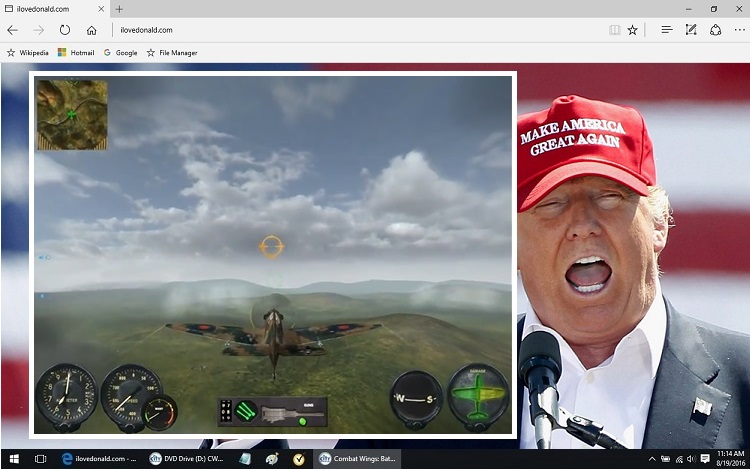Image resolution: width=750 pixels, height=470 pixels.
Task: Go to the browser home page
Action: (91, 30)
